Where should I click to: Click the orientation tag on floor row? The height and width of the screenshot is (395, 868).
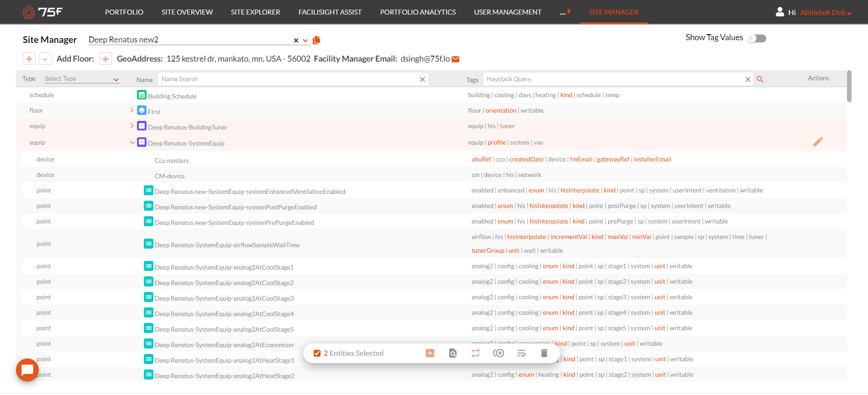point(501,110)
